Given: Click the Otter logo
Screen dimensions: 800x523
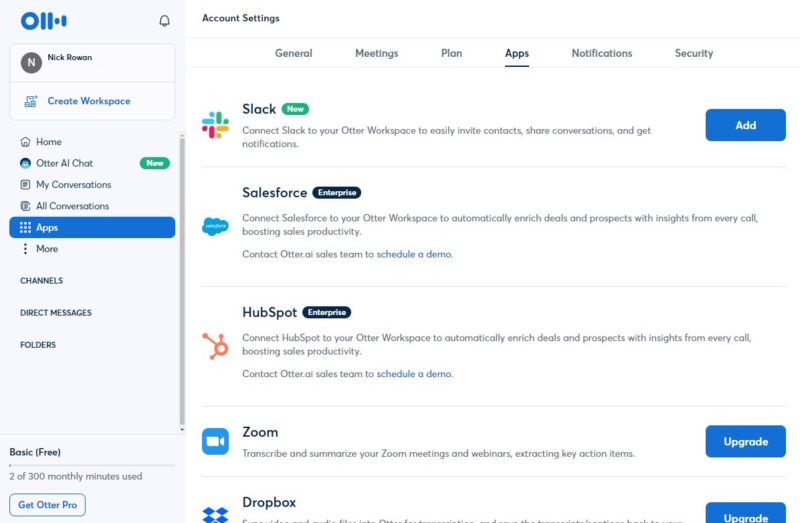Looking at the screenshot, I should pyautogui.click(x=43, y=21).
